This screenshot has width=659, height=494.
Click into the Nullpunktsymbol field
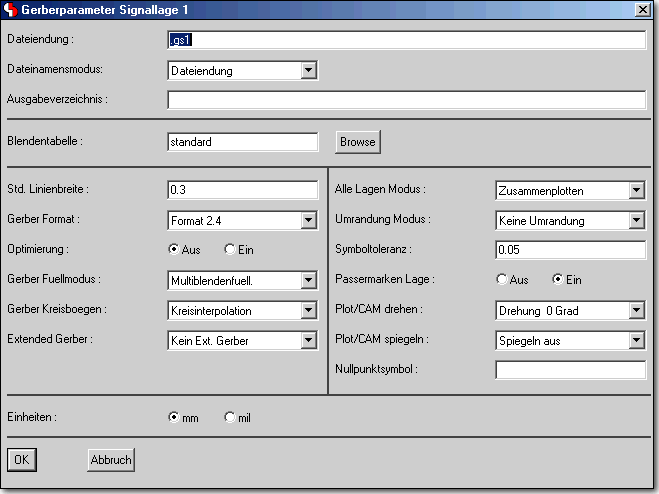tap(570, 371)
